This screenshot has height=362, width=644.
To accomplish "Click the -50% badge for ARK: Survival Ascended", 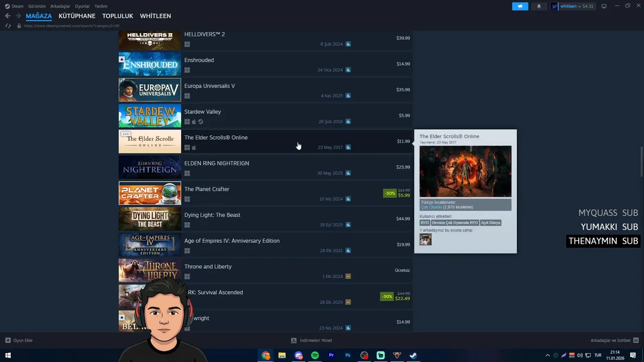I will coord(387,297).
